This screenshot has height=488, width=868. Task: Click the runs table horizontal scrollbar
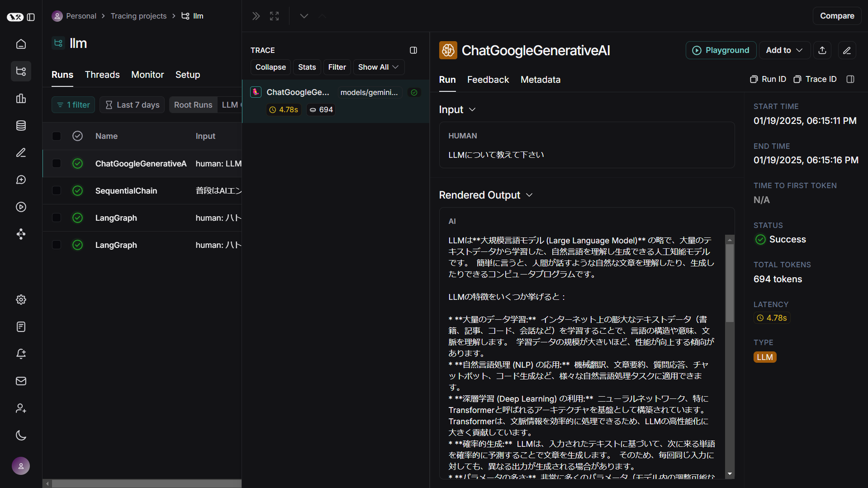[x=147, y=483]
